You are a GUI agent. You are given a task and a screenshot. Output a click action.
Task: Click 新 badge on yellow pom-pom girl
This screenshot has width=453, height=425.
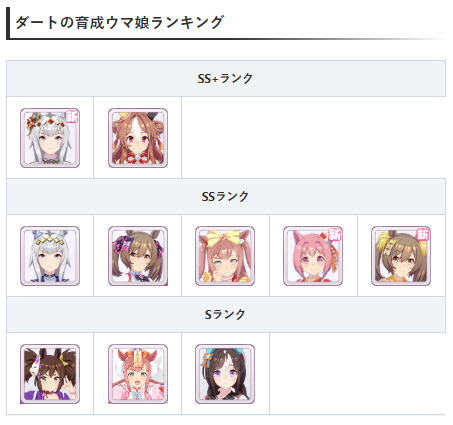point(423,235)
